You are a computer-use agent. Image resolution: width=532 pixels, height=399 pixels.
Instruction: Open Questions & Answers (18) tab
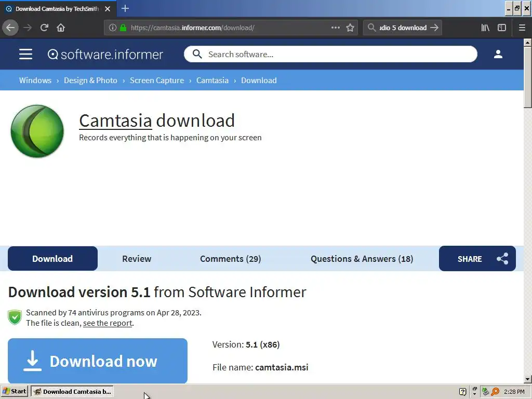click(362, 259)
